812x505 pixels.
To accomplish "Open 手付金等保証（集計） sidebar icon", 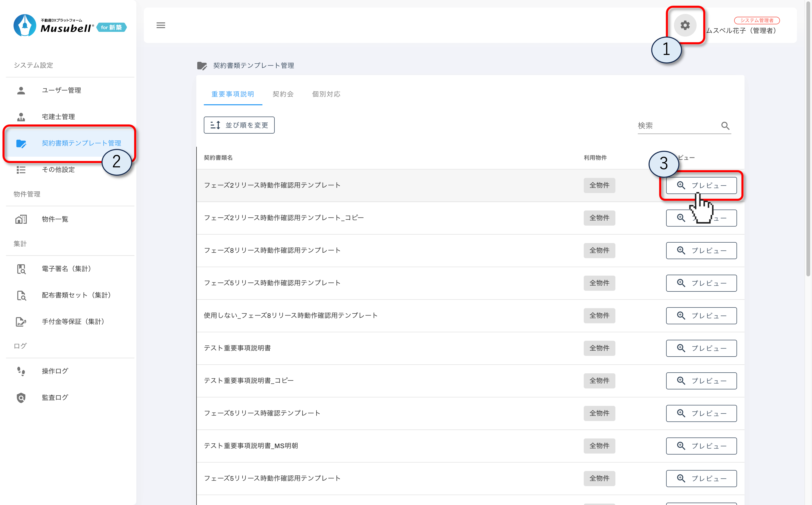I will tap(21, 322).
